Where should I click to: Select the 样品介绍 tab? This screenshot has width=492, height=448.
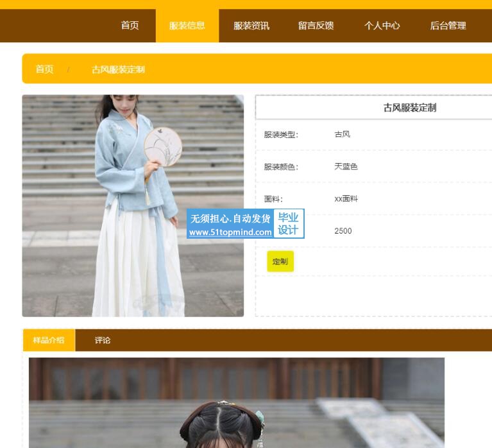pyautogui.click(x=49, y=340)
